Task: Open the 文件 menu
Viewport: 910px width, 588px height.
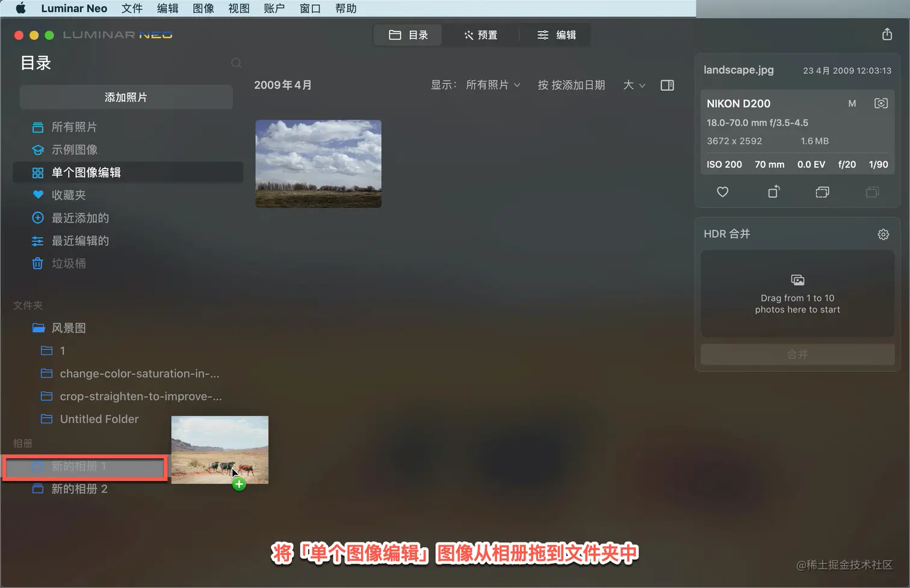Action: [x=132, y=8]
